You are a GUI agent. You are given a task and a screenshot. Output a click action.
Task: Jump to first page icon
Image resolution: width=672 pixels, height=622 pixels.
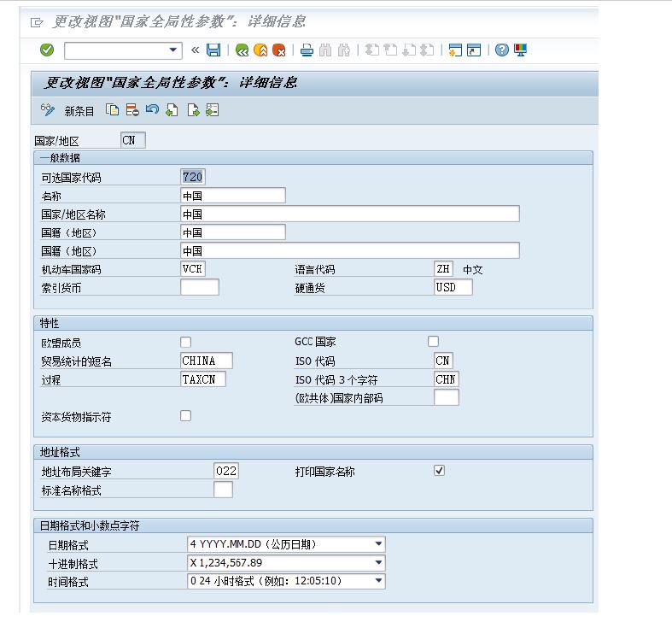[x=372, y=50]
